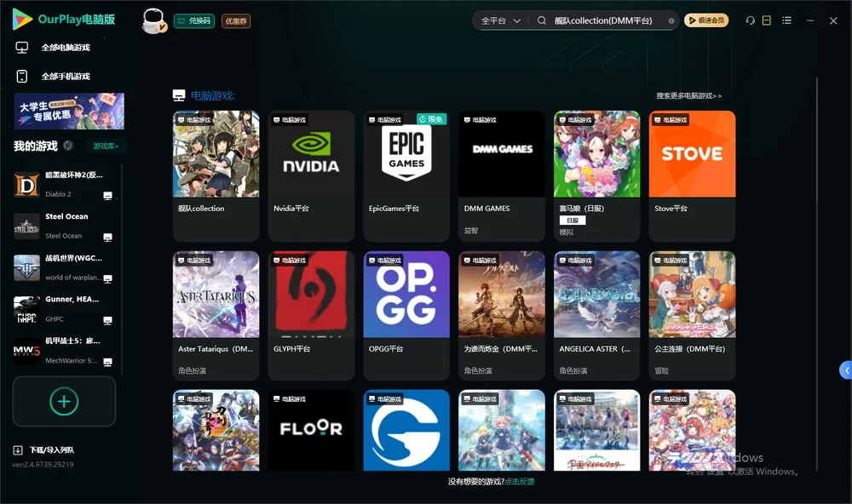
Task: Click the PC badge beside MechWarrior 5
Action: [x=107, y=363]
